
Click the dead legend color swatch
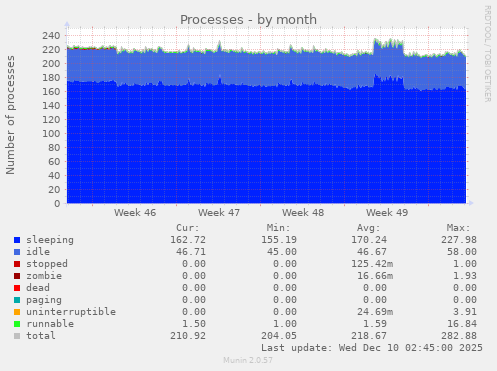[x=17, y=288]
